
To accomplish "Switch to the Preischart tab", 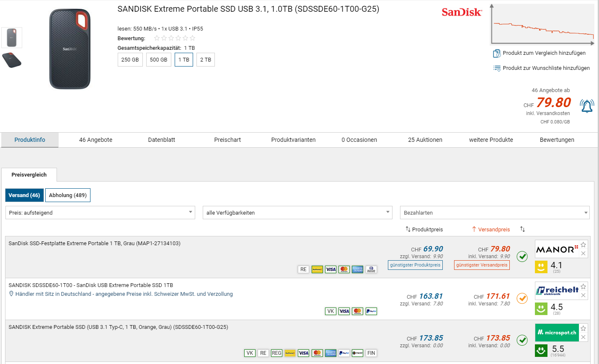I will 227,140.
